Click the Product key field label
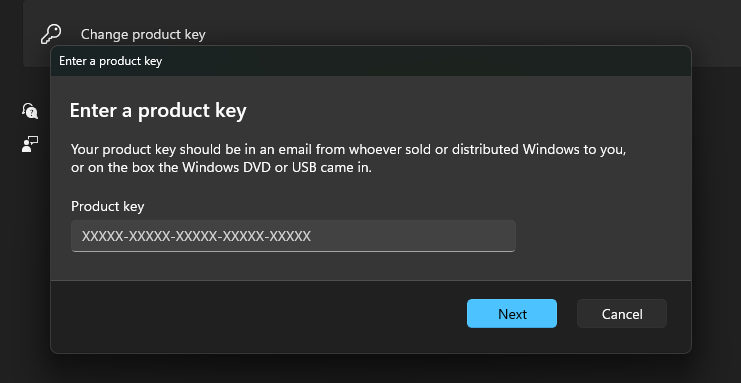This screenshot has height=383, width=741. click(107, 206)
